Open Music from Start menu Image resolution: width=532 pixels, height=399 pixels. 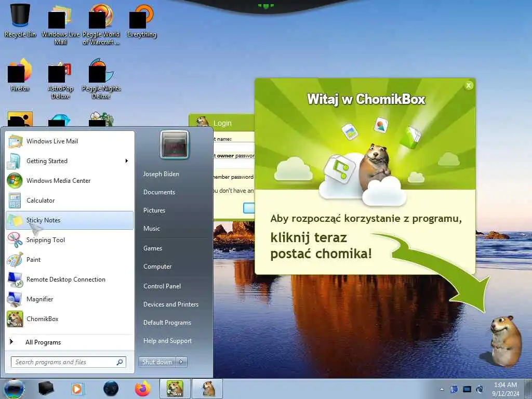(151, 229)
